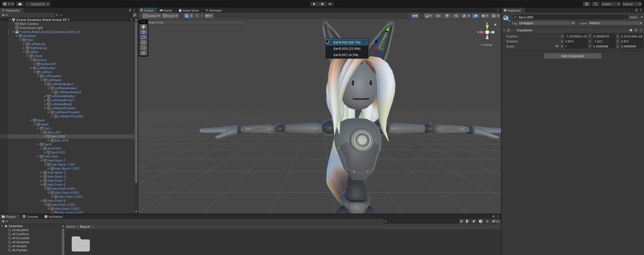Screen dimensions: 644x255
Task: Select the Rect transform tool
Action: pos(143,48)
